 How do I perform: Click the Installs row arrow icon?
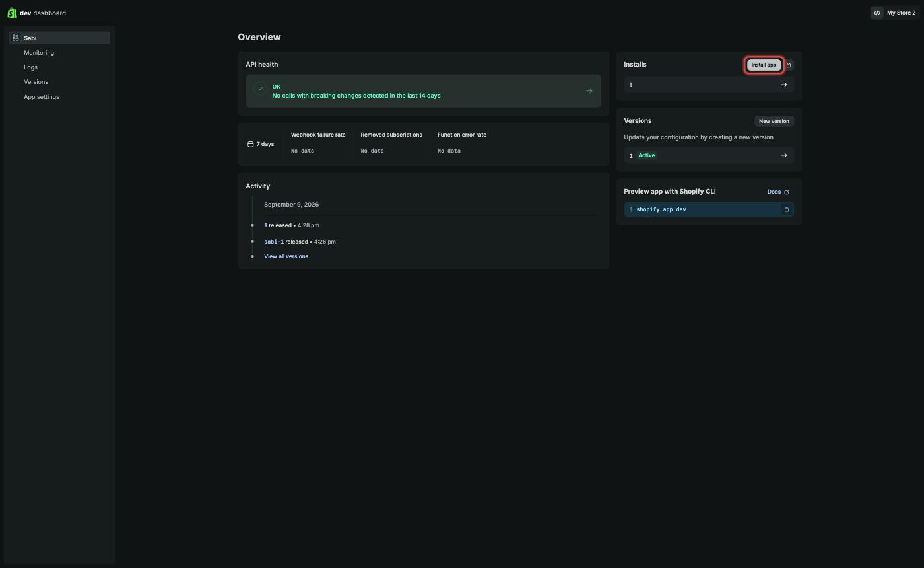click(784, 85)
